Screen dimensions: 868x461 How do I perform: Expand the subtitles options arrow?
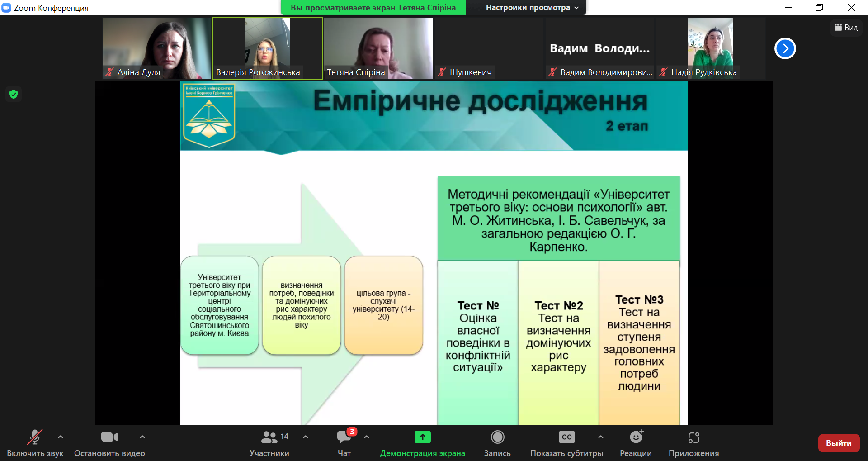click(600, 437)
